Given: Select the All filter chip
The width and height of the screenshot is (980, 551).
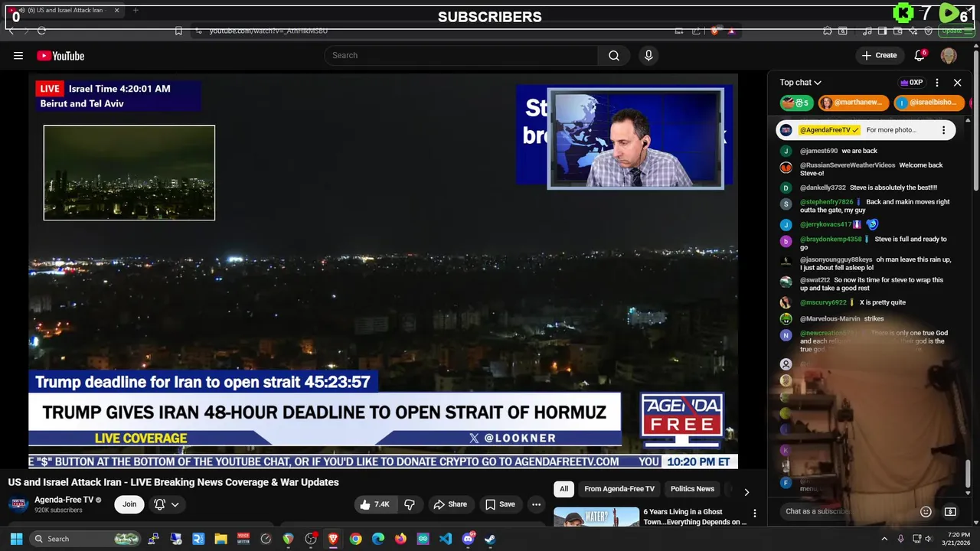Looking at the screenshot, I should [563, 489].
